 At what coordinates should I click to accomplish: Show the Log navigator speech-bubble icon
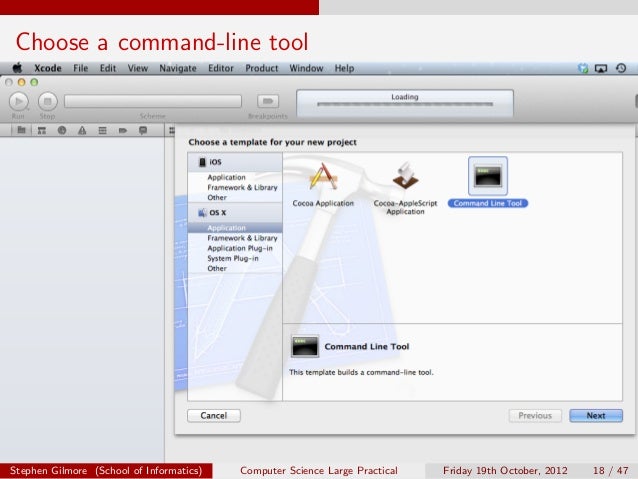[143, 130]
